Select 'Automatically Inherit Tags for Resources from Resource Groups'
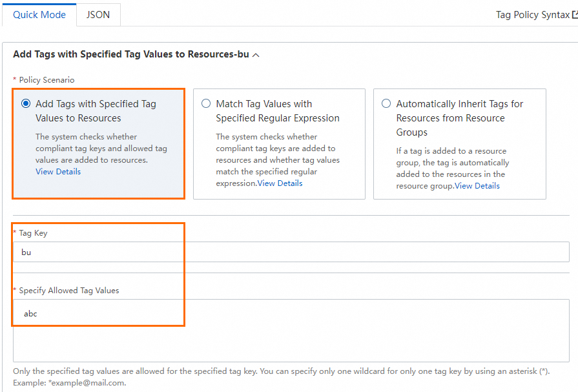This screenshot has height=392, width=578. 386,103
